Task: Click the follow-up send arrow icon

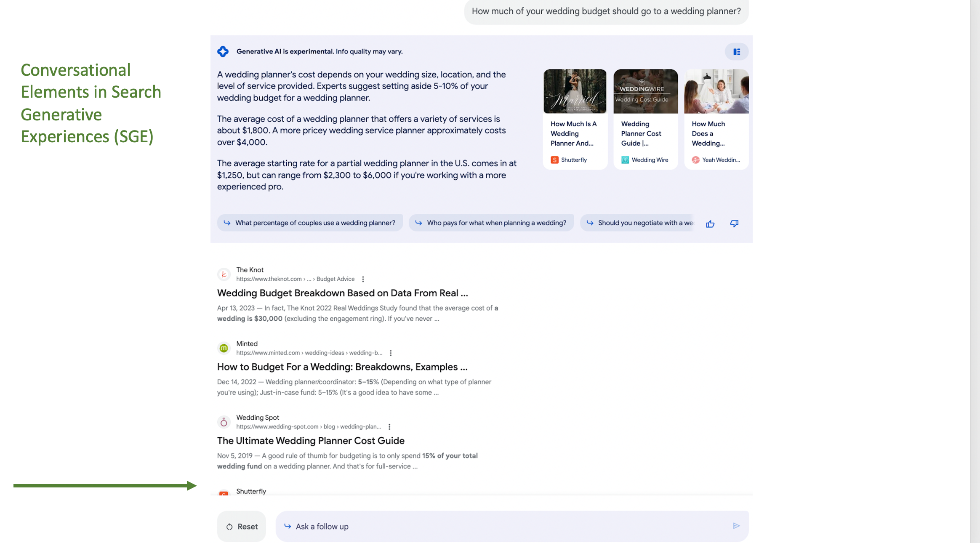Action: (x=737, y=526)
